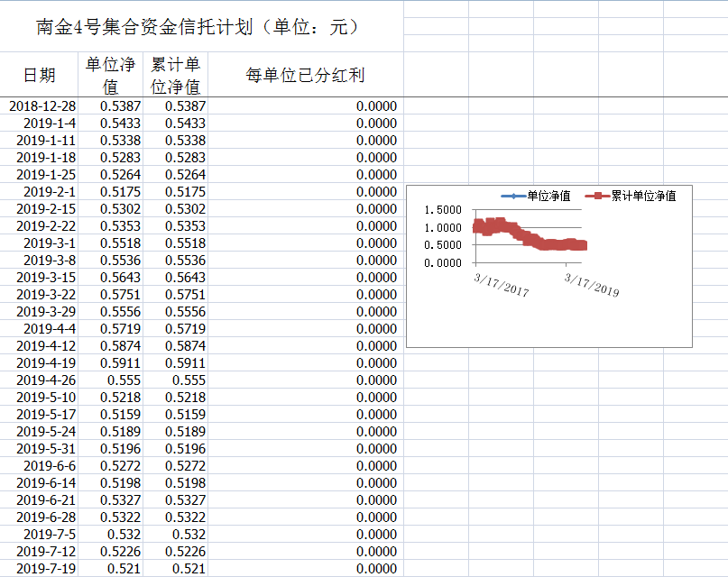
Task: Select dividend cell 0.0000 in 2019-4-4 row
Action: point(306,329)
